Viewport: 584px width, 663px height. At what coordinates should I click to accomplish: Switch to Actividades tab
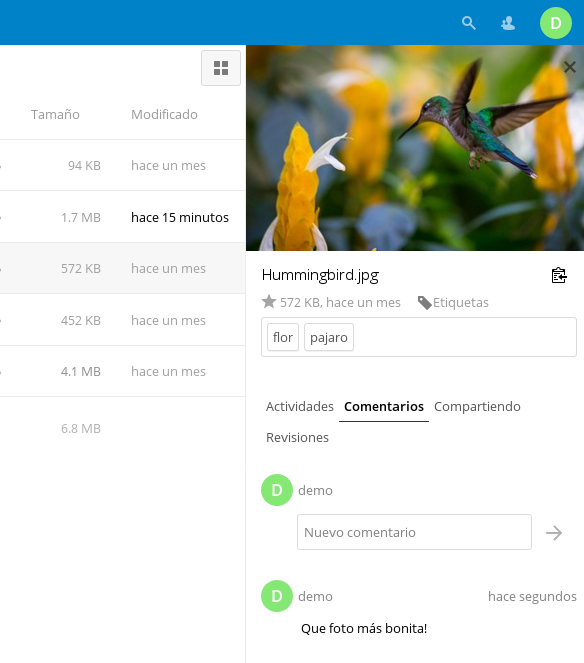300,406
